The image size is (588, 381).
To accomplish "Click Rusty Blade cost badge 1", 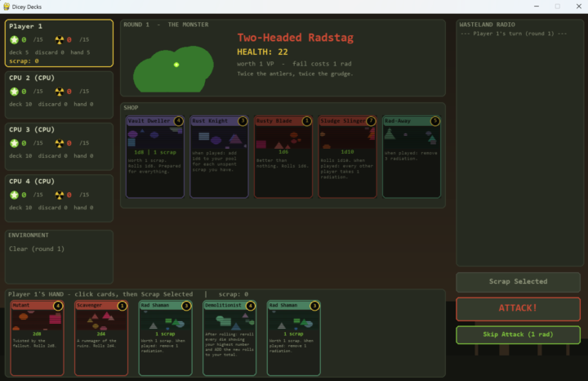I will tap(307, 121).
